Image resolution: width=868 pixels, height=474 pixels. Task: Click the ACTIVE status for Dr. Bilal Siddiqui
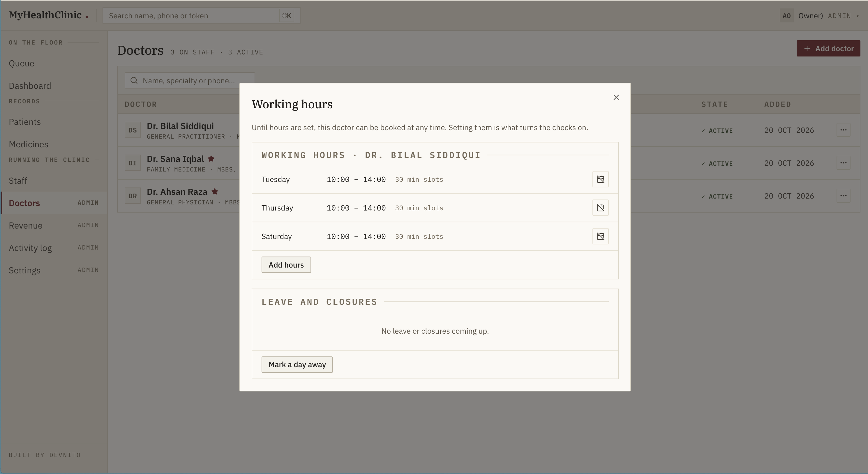coord(717,131)
